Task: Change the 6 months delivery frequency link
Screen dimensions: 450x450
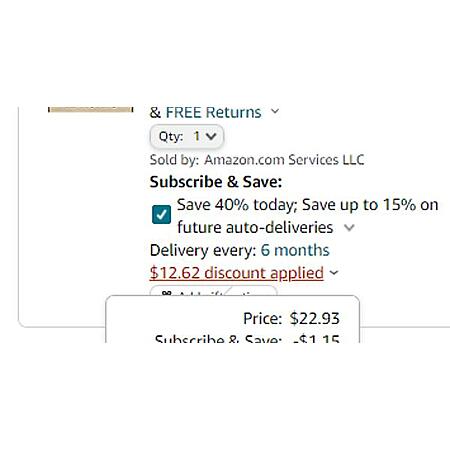Action: click(x=295, y=250)
